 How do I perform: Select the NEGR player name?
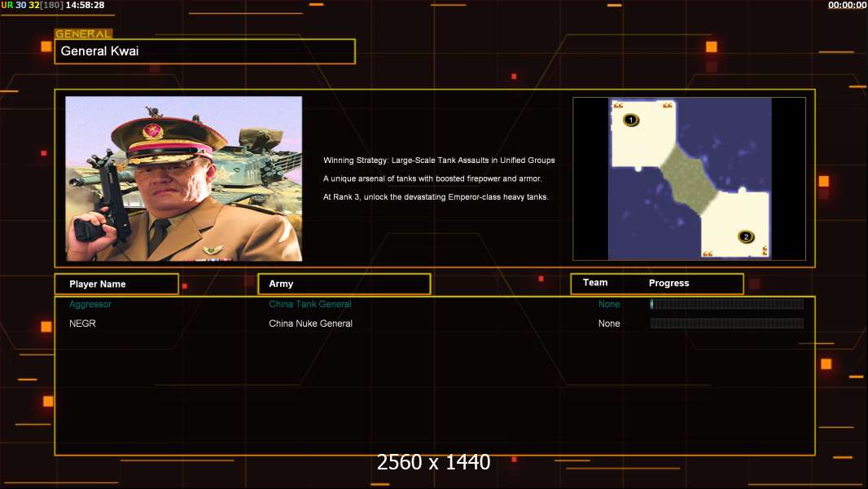[x=82, y=324]
